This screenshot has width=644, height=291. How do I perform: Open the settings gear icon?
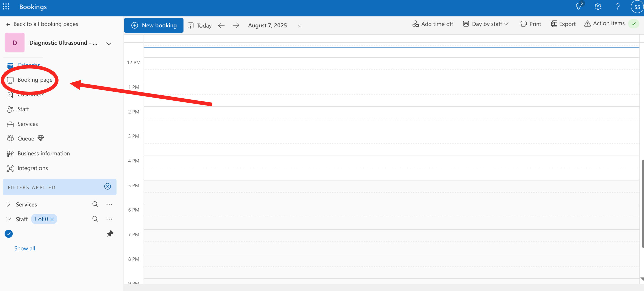pyautogui.click(x=598, y=7)
